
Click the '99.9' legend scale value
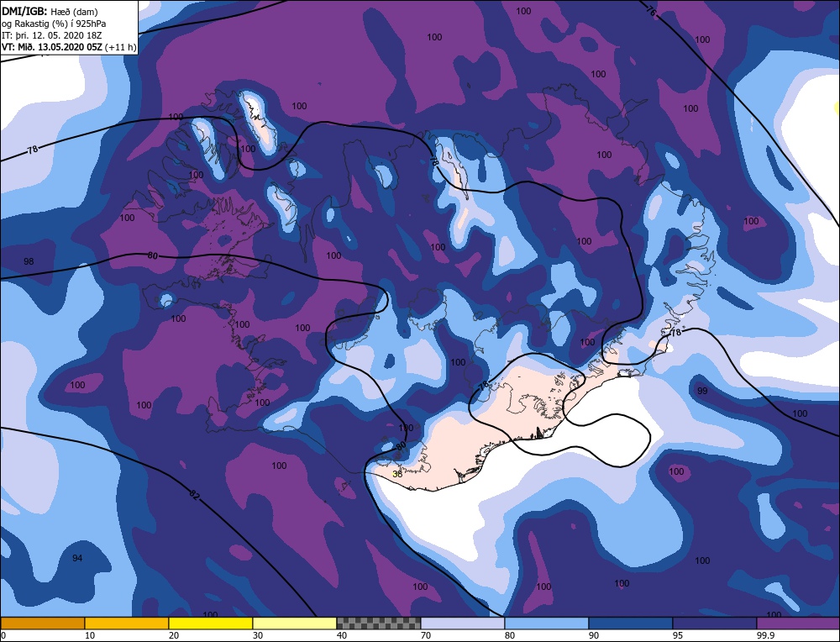(x=765, y=635)
